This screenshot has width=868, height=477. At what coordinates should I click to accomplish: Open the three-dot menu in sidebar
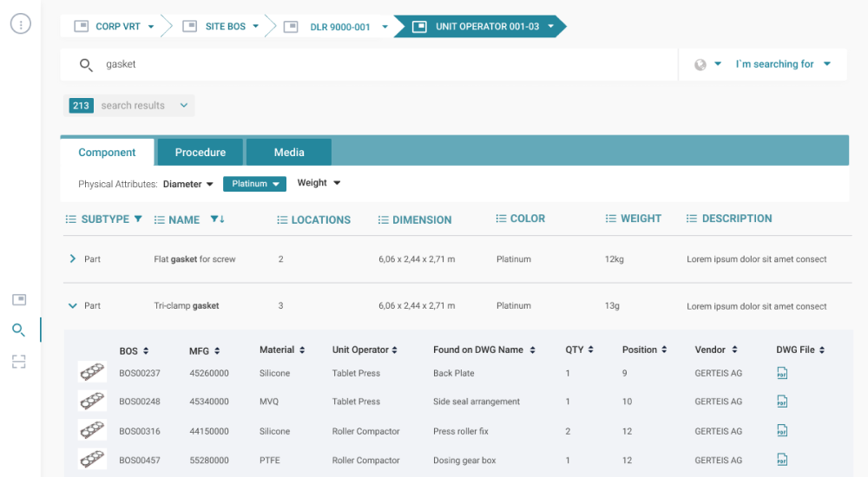21,23
